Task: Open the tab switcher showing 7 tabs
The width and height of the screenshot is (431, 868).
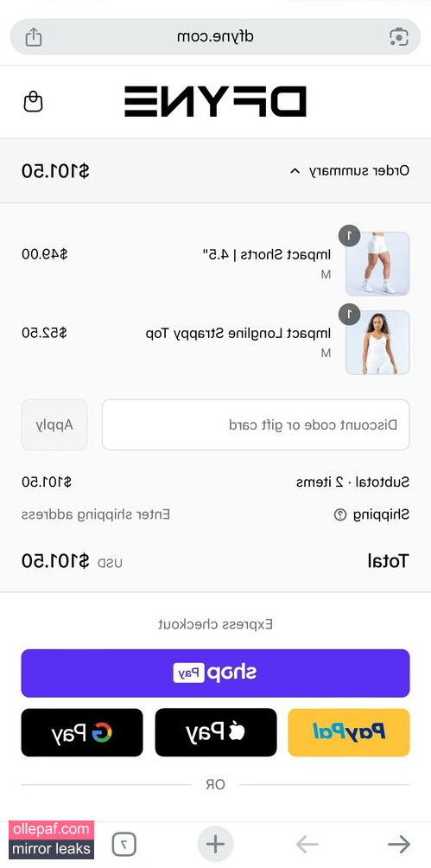Action: click(124, 845)
